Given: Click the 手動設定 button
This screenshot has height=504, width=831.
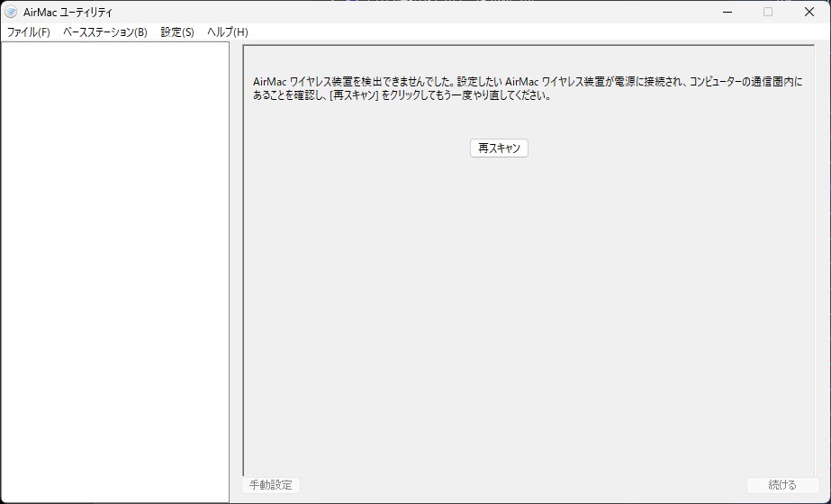Looking at the screenshot, I should (271, 485).
